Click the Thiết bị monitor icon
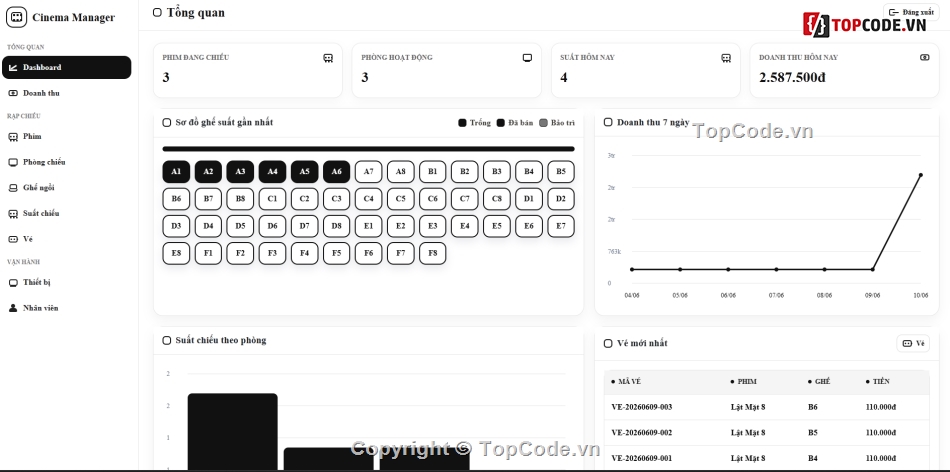The width and height of the screenshot is (950, 472). click(x=13, y=283)
